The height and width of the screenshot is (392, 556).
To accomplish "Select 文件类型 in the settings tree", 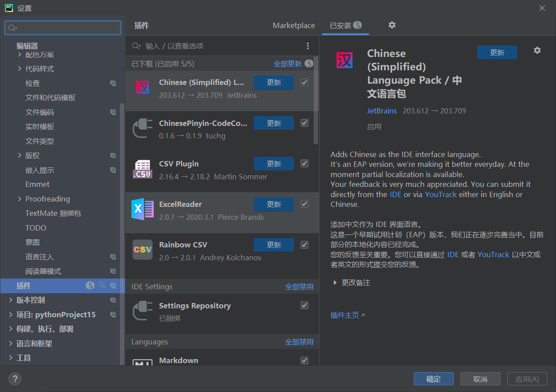I will point(40,141).
